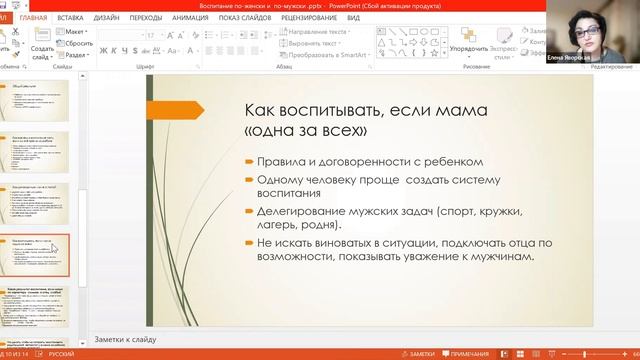Switch to Reading view icon
Image resolution: width=640 pixels, height=360 pixels.
click(x=536, y=354)
